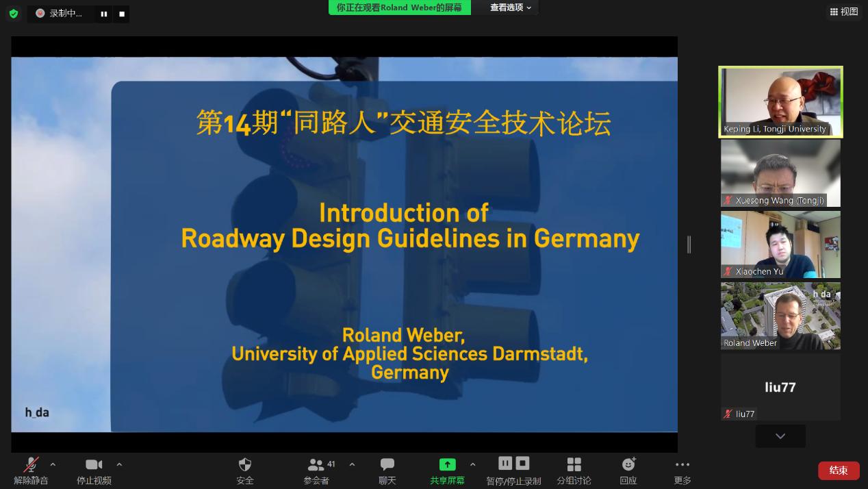Image resolution: width=868 pixels, height=489 pixels.
Task: Stop video with the camera (停止视频) button
Action: [94, 465]
